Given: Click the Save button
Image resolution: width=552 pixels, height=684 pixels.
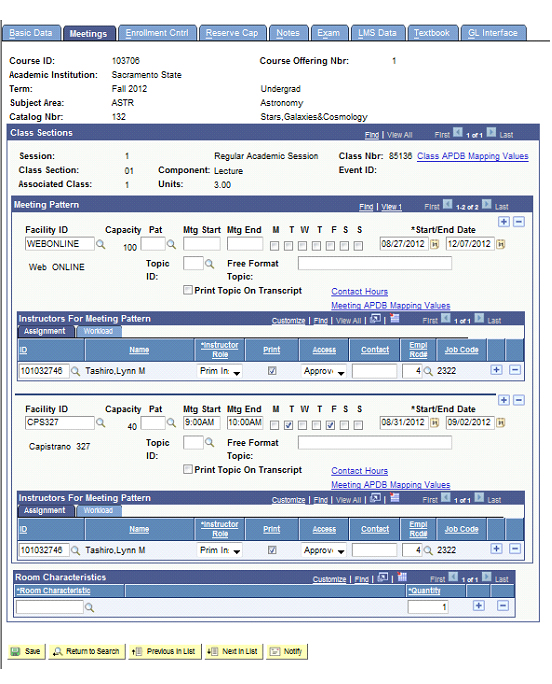Looking at the screenshot, I should (26, 652).
